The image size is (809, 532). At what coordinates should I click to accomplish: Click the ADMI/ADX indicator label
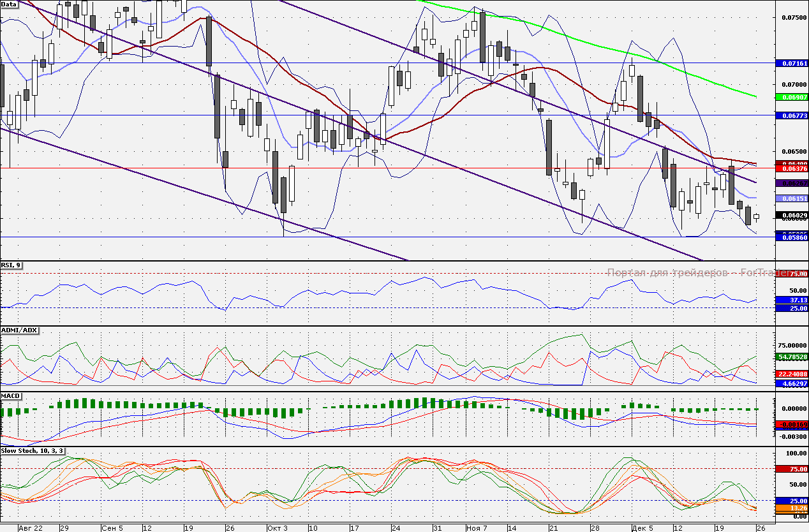(20, 330)
